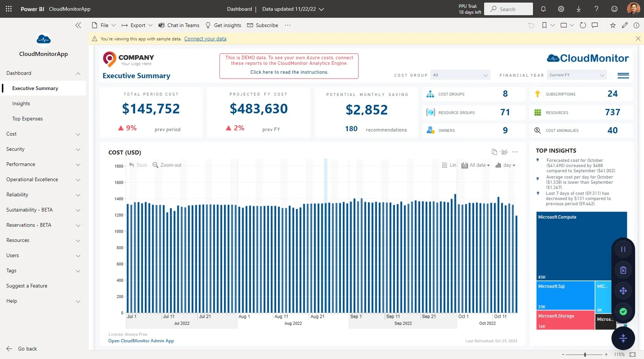Open the settings gear in header

coord(561,9)
